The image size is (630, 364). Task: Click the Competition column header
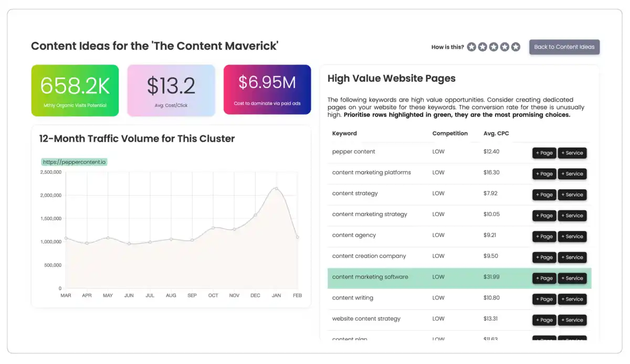pos(450,133)
